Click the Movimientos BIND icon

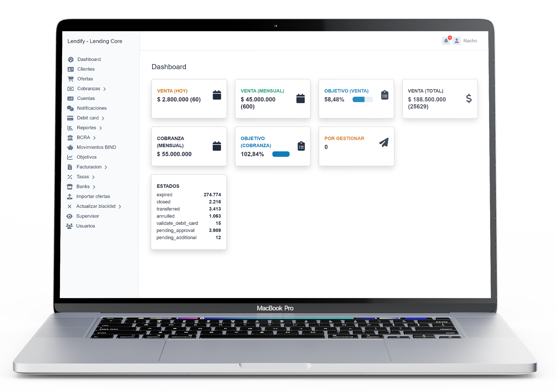point(69,147)
